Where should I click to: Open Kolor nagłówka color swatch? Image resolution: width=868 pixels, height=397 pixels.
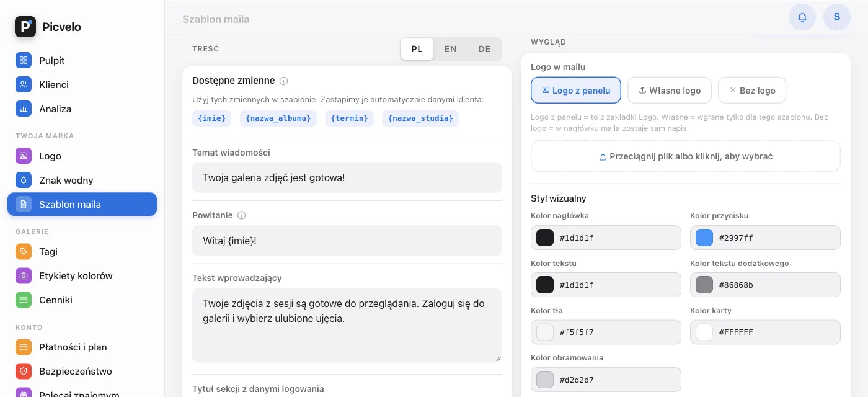pyautogui.click(x=545, y=238)
